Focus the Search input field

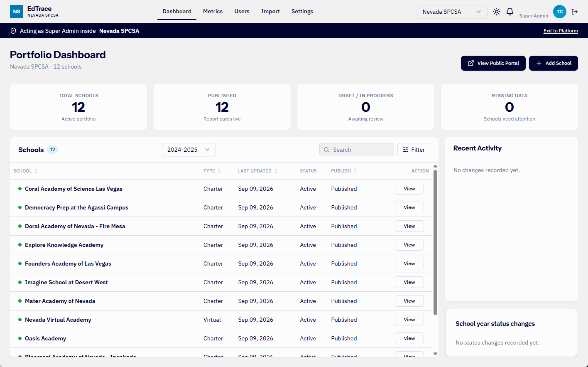tap(357, 150)
